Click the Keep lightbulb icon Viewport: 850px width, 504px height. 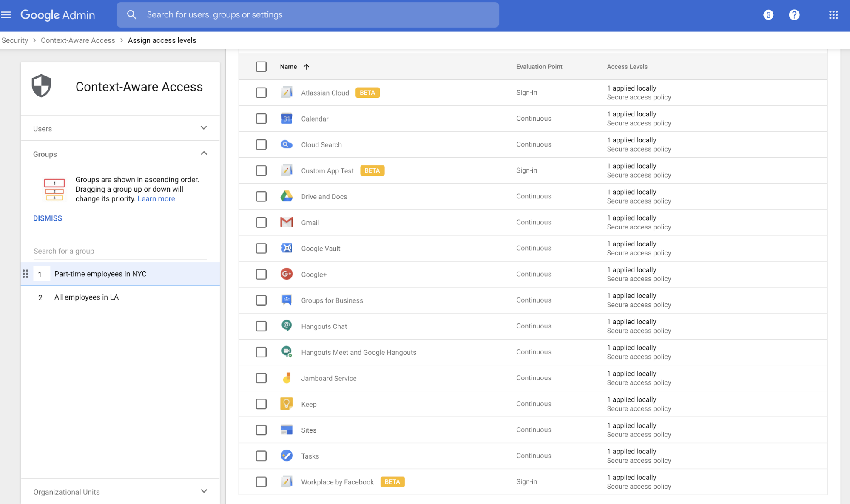[287, 403]
